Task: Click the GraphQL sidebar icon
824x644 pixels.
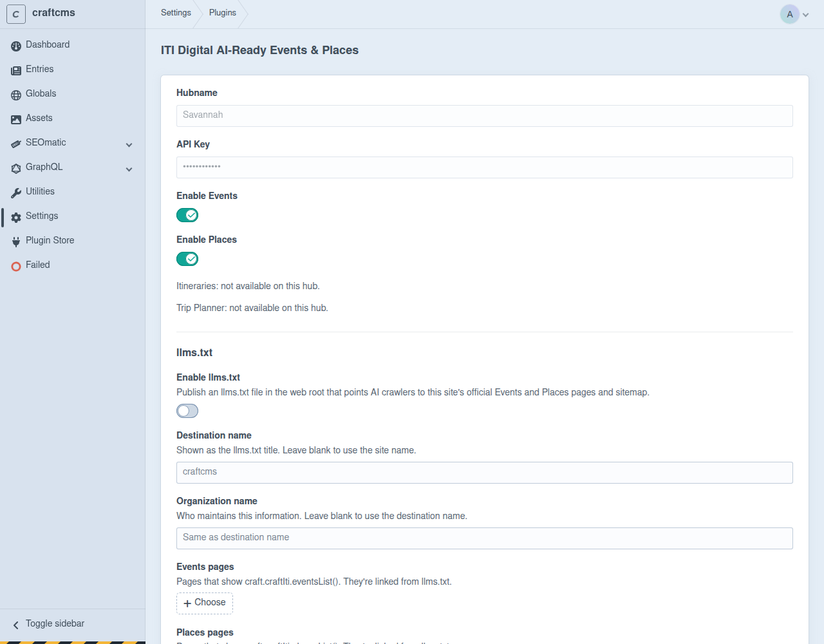Action: click(x=16, y=168)
